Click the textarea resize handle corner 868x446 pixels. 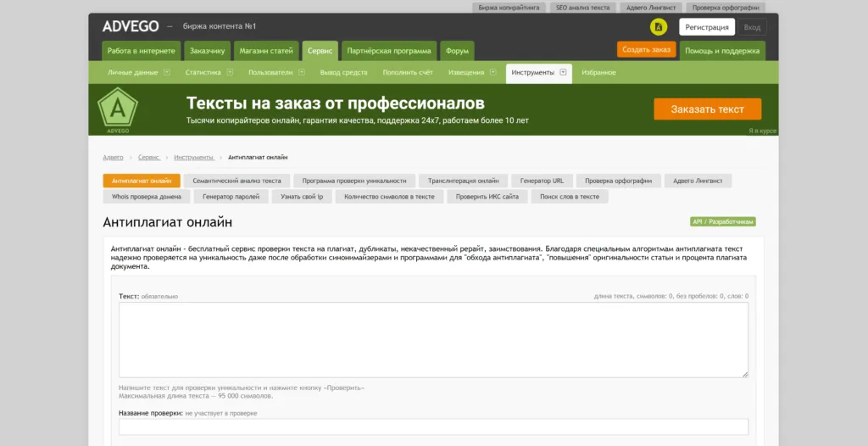click(x=745, y=375)
